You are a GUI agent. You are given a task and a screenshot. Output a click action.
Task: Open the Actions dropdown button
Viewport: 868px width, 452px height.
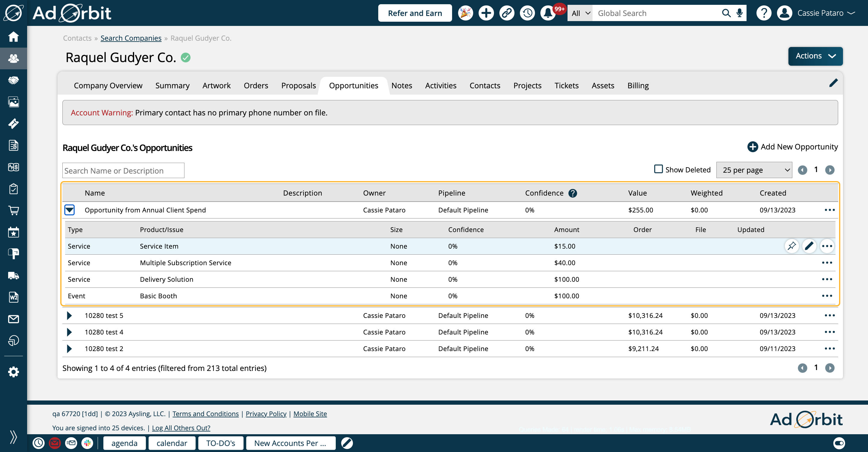coord(815,56)
